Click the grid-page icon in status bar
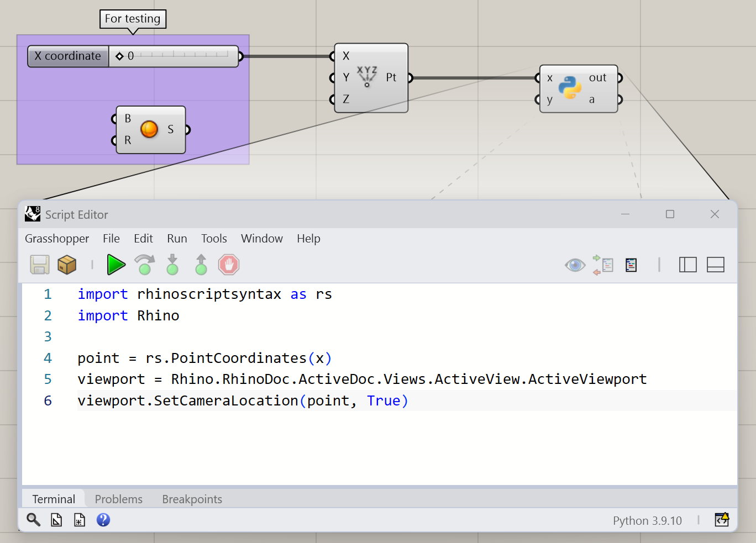756x543 pixels. tap(80, 520)
